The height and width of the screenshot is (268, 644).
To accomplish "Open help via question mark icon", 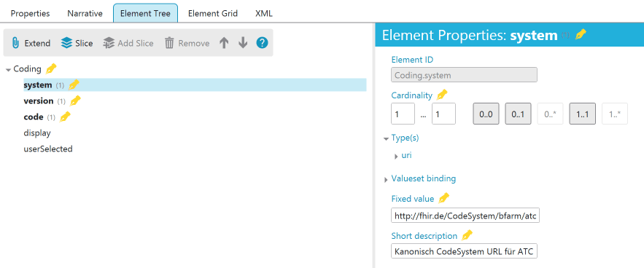I will [262, 43].
